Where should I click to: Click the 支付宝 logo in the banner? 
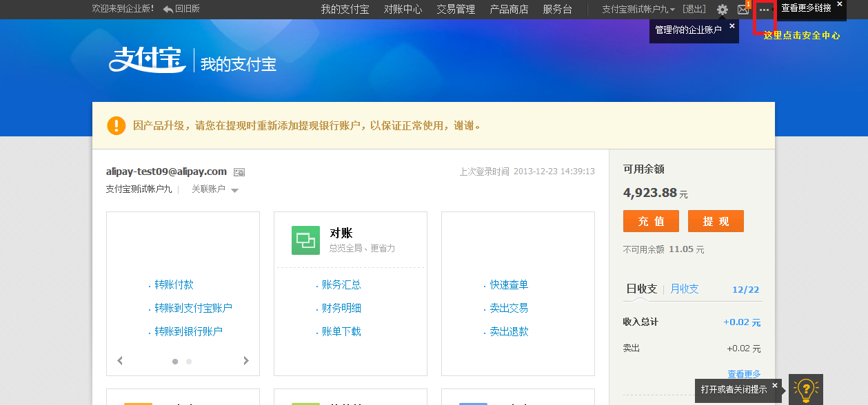click(x=148, y=59)
